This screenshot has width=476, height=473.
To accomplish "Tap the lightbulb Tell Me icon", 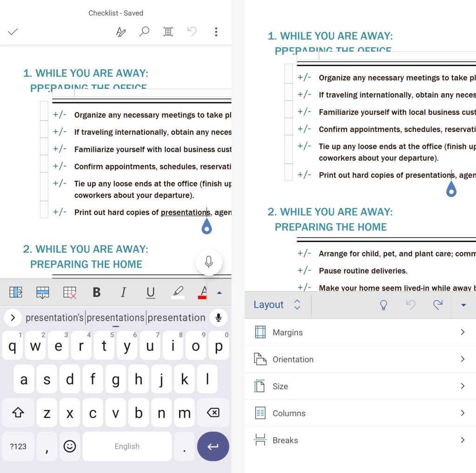I will tap(383, 305).
